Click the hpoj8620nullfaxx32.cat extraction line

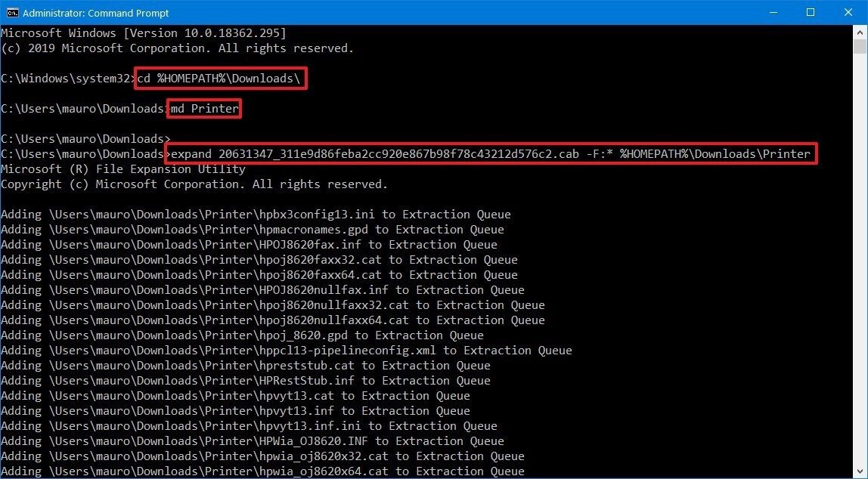pos(273,304)
